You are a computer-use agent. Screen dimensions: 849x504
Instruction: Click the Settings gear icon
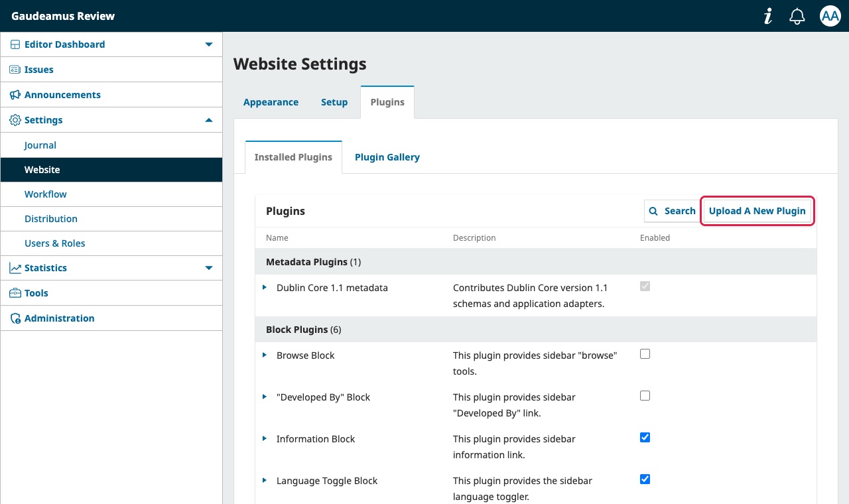15,120
